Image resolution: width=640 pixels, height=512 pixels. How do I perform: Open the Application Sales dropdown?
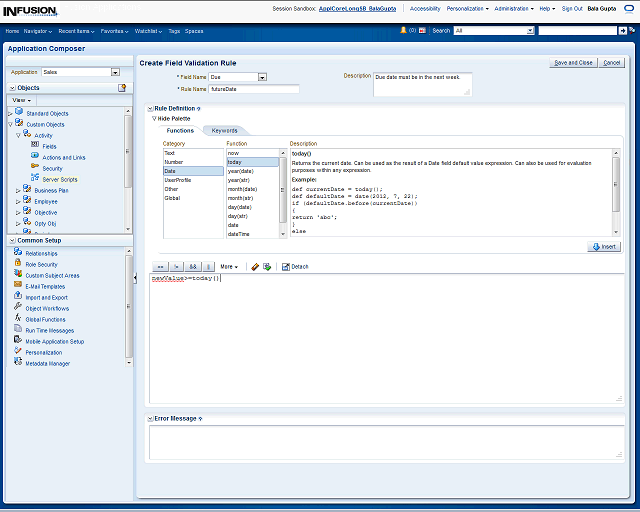(x=115, y=72)
